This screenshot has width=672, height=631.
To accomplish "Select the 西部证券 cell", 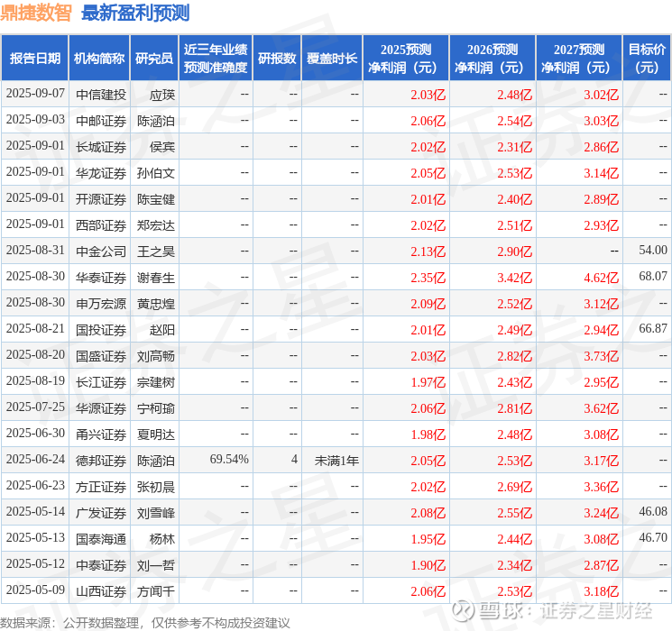I will [x=101, y=225].
